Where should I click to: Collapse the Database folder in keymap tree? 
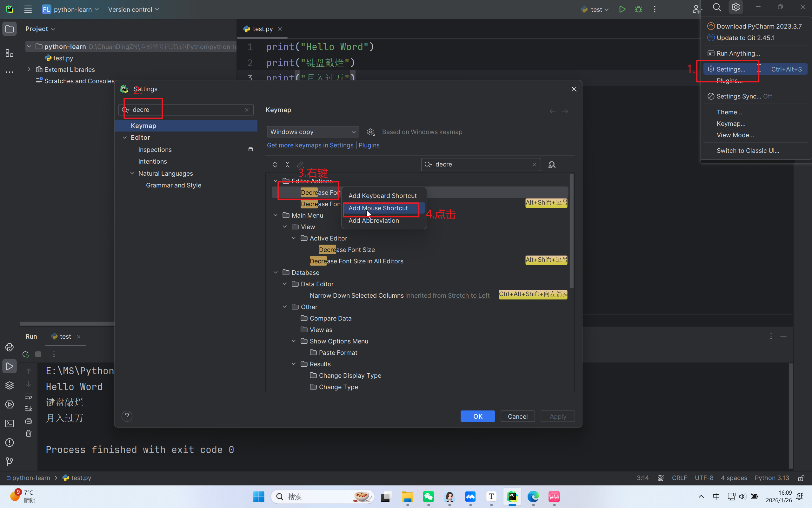[276, 273]
